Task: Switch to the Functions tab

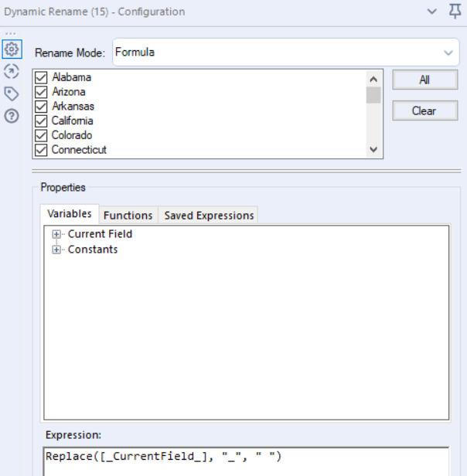Action: pos(128,216)
